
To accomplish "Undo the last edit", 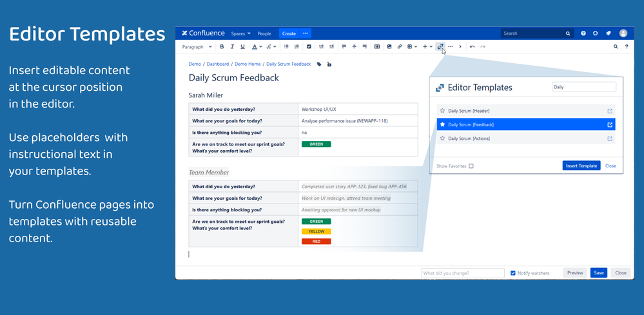I will (473, 47).
